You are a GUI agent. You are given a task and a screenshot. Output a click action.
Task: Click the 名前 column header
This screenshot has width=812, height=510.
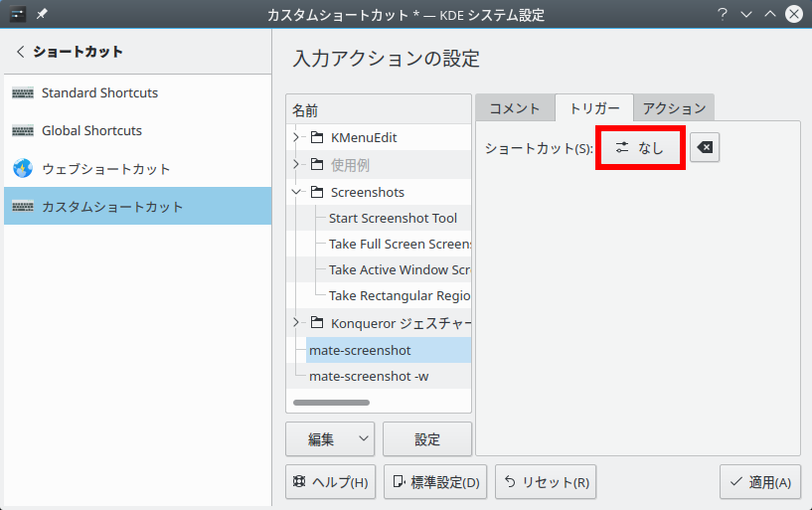tap(379, 109)
